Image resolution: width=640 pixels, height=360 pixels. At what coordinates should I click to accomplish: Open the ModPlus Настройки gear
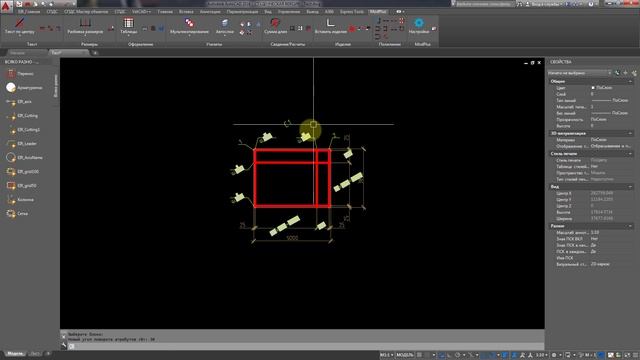coord(419,26)
